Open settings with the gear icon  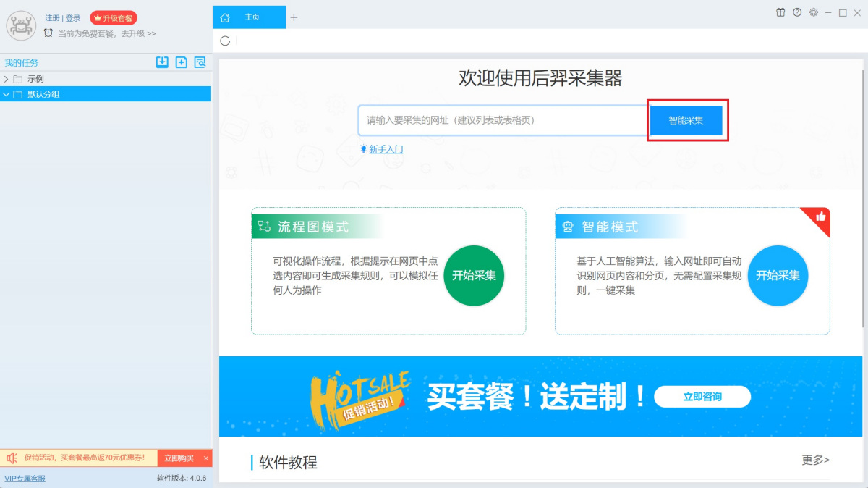tap(814, 12)
